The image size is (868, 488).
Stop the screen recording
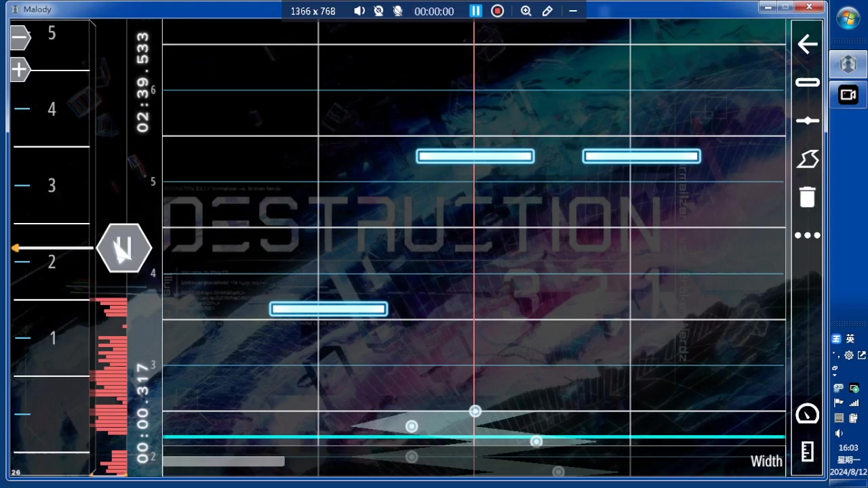(497, 11)
